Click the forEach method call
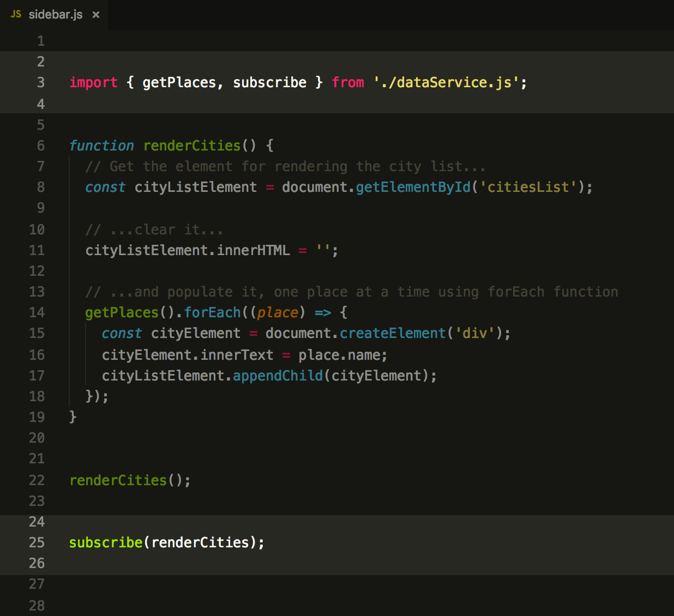This screenshot has width=674, height=616. 212,312
